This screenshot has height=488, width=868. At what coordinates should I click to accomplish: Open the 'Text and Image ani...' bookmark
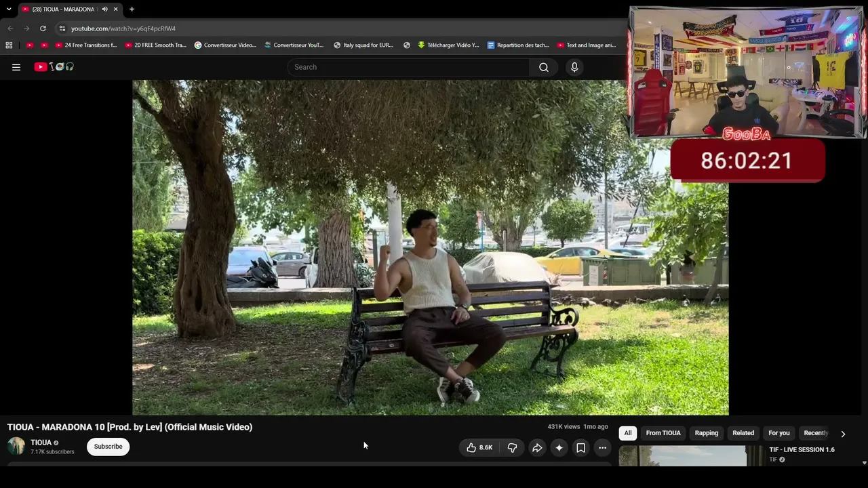(x=587, y=45)
